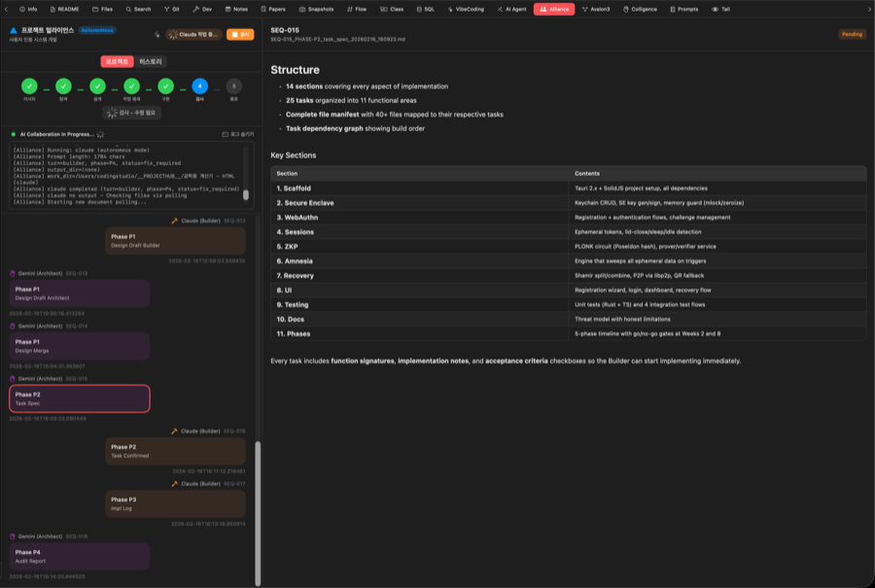Open the Tail eye tab
Viewport: 875px width, 588px height.
coord(720,9)
